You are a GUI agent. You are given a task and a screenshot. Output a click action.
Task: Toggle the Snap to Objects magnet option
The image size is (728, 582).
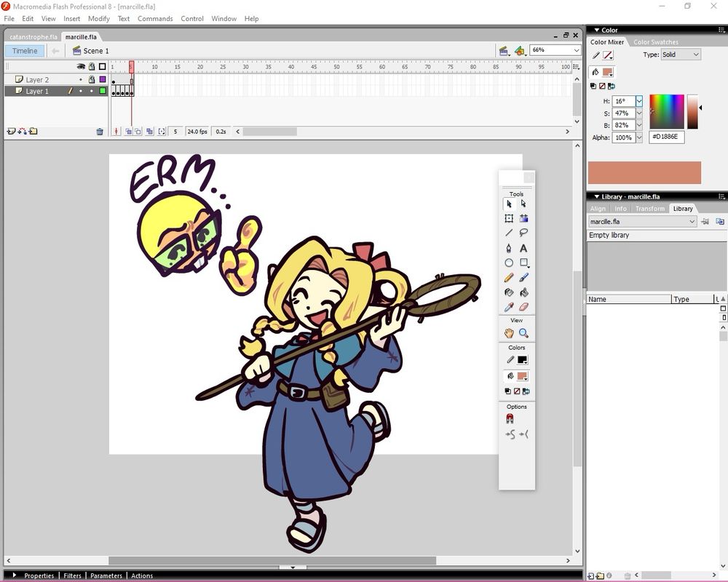tap(510, 419)
